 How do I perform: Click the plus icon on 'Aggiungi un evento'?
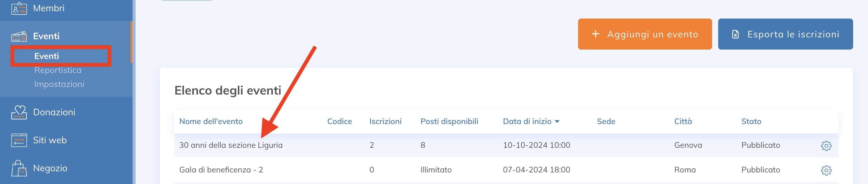(596, 34)
